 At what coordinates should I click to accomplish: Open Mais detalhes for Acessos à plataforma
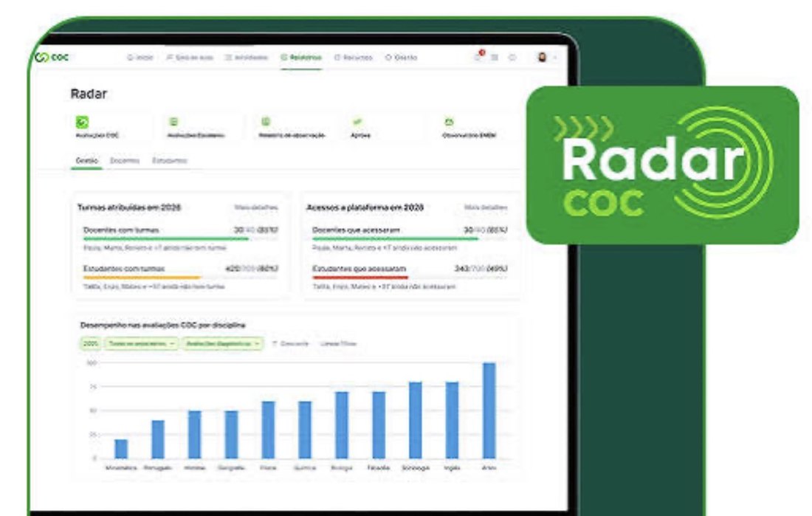click(x=486, y=207)
